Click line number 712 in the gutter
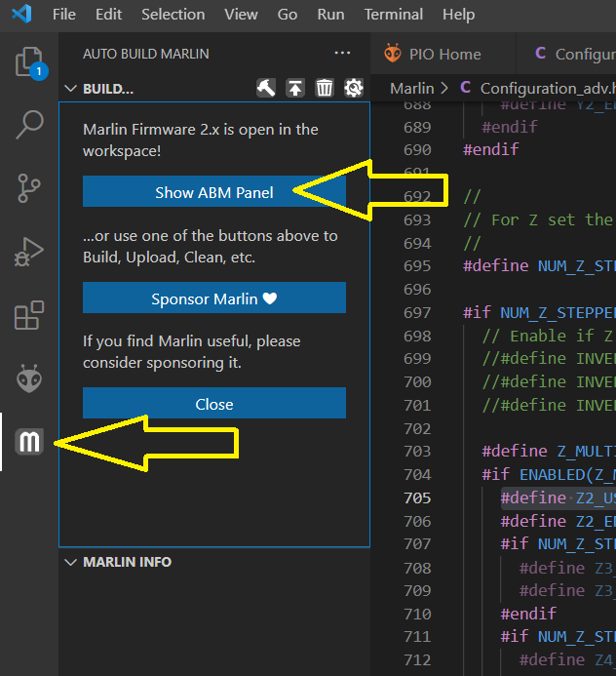Viewport: 616px width, 676px height. coord(417,660)
